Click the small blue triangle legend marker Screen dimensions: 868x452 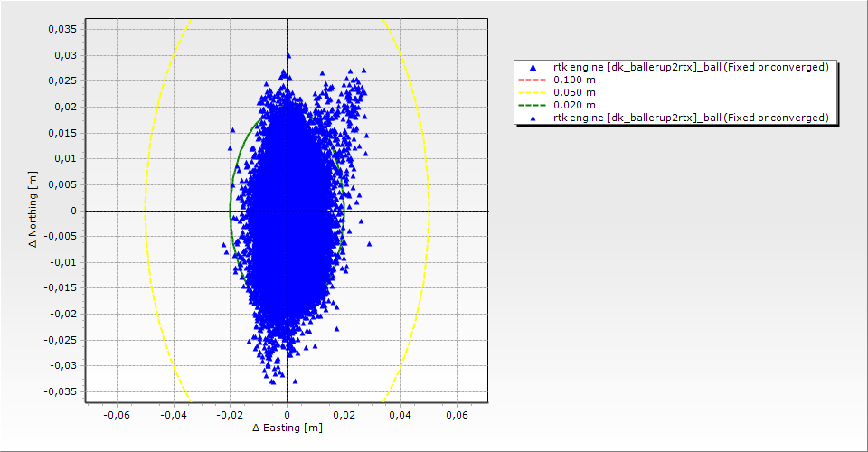point(533,118)
